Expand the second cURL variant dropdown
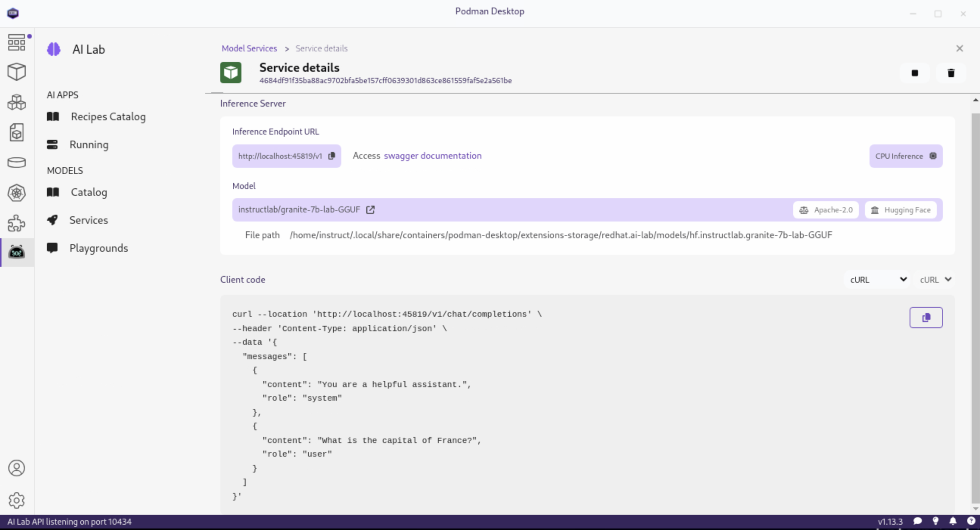Viewport: 980px width, 530px height. tap(935, 280)
